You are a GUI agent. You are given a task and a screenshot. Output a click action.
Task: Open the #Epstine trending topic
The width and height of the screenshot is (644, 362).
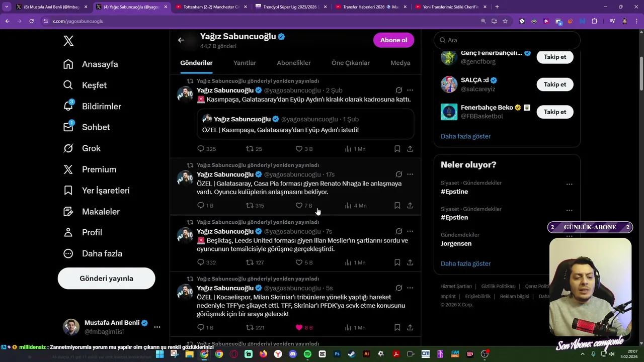pos(454,192)
